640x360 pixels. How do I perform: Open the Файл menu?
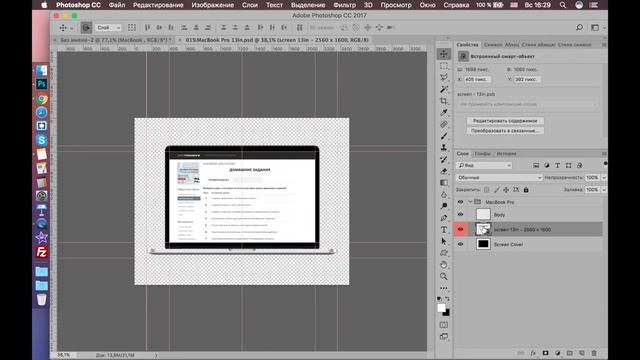click(x=117, y=5)
